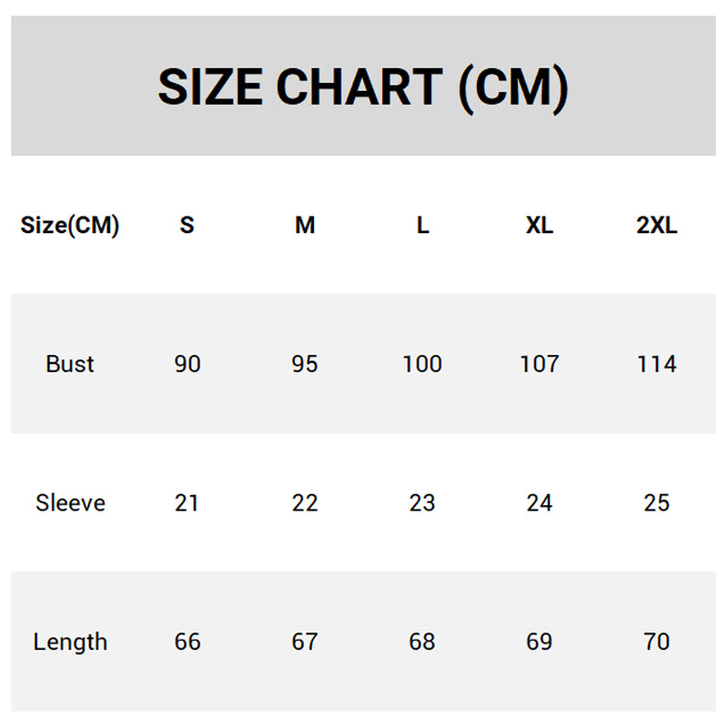Select the Size(CM) header cell

coord(70,225)
